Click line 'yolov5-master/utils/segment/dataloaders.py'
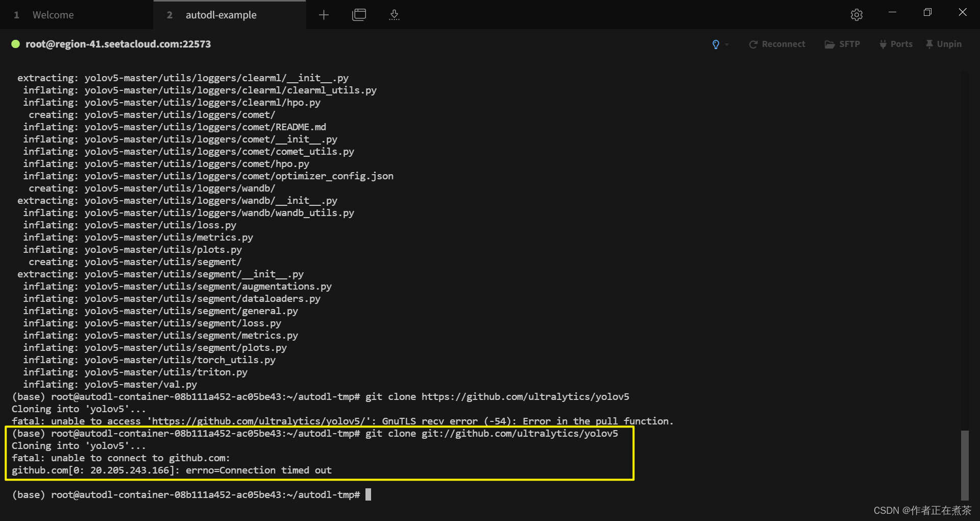This screenshot has width=980, height=521. [x=171, y=299]
